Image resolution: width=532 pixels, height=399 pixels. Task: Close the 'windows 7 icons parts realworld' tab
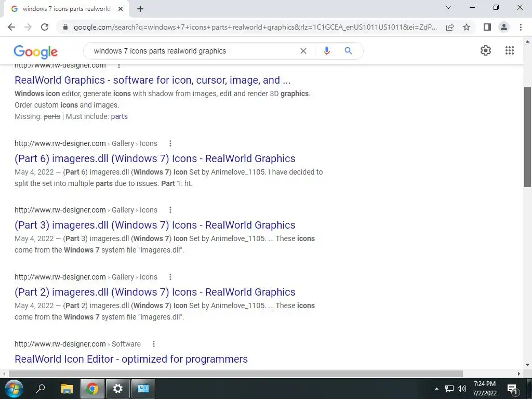point(121,9)
